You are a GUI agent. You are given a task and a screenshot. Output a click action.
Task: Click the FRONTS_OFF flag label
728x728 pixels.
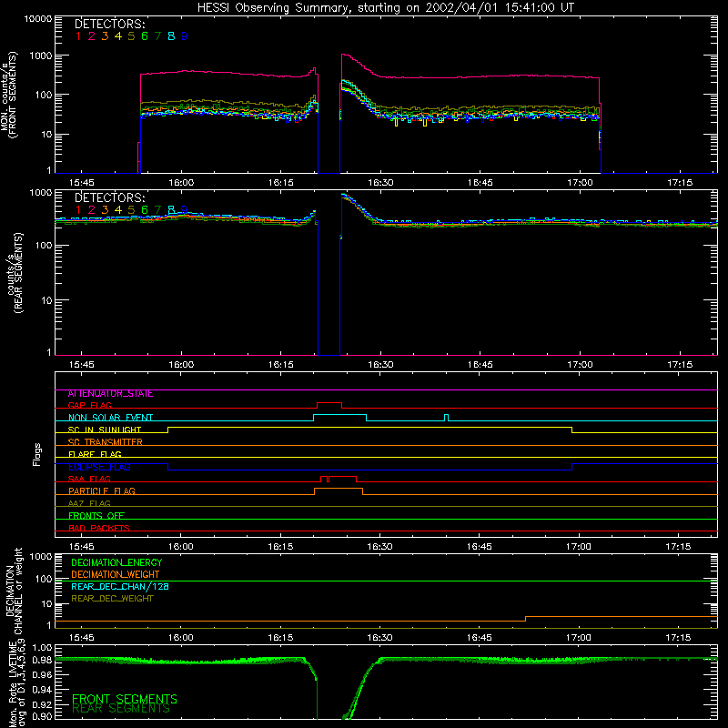(x=96, y=516)
